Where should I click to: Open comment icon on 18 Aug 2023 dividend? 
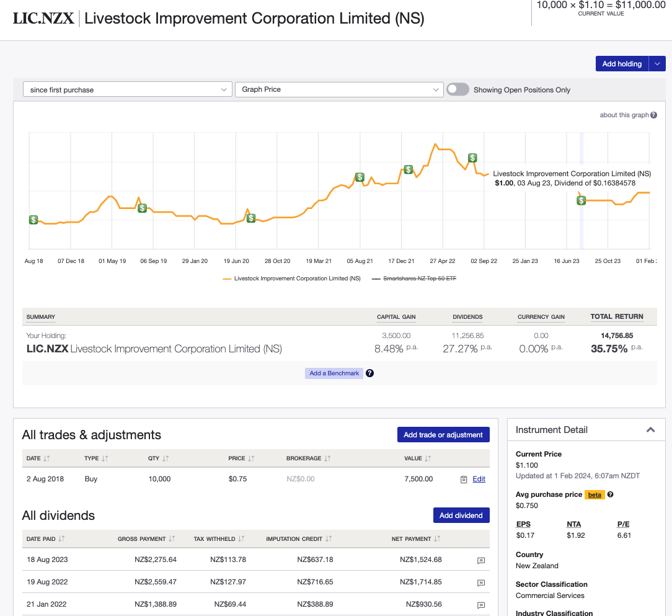pos(480,561)
